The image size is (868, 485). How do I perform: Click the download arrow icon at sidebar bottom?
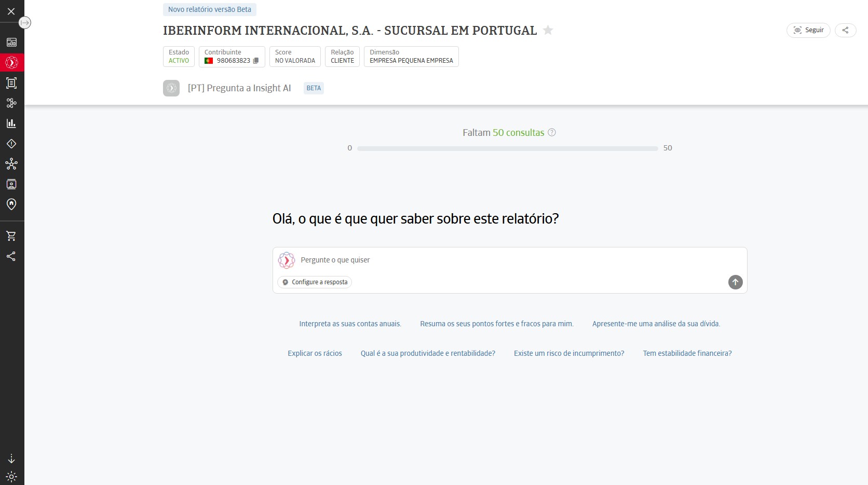coord(11,459)
